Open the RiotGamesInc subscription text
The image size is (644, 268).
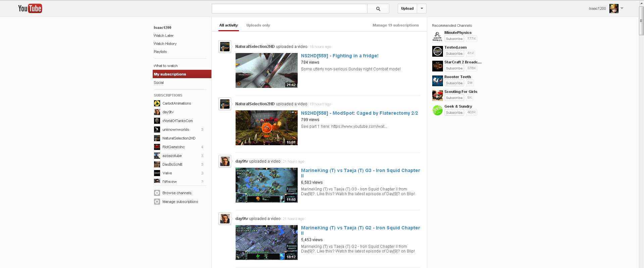coord(174,147)
